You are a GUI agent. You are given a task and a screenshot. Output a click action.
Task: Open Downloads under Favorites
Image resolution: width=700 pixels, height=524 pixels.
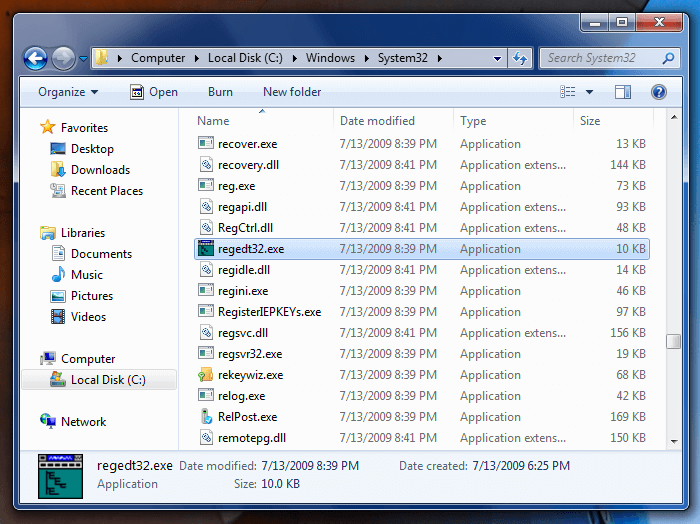pyautogui.click(x=91, y=170)
